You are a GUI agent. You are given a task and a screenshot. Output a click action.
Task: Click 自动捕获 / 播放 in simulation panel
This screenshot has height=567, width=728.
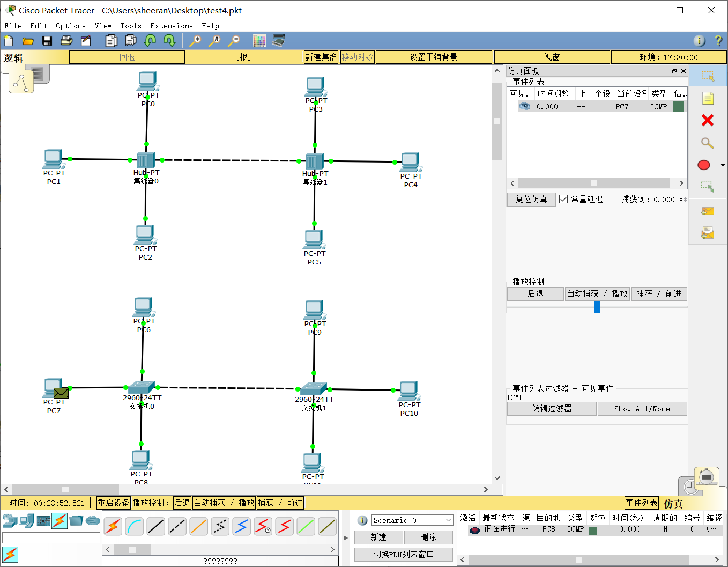pos(597,293)
